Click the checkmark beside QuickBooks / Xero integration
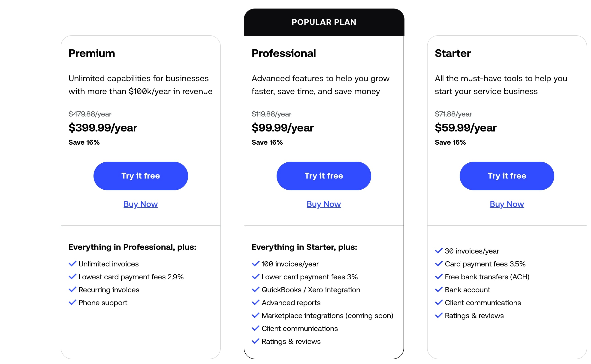591x364 pixels. pyautogui.click(x=255, y=290)
